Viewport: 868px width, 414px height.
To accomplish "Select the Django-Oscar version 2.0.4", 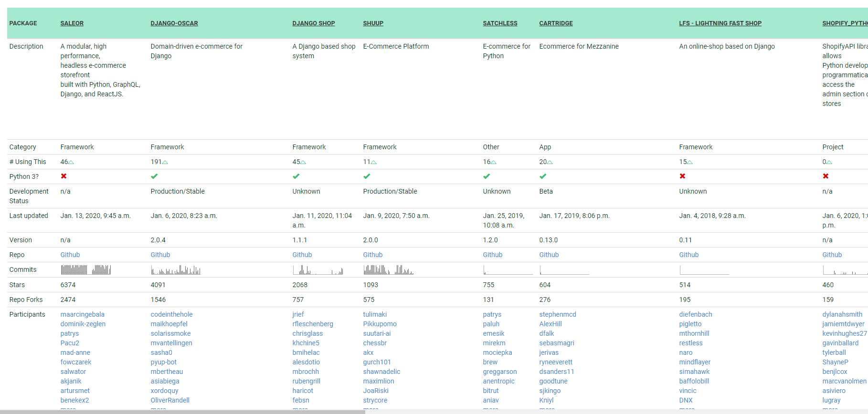I will click(x=158, y=240).
